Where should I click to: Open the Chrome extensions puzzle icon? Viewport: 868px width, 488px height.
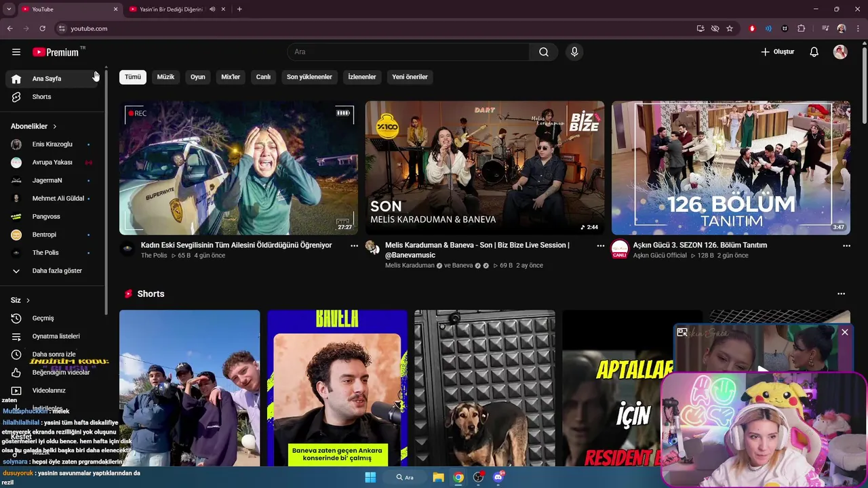click(x=802, y=28)
